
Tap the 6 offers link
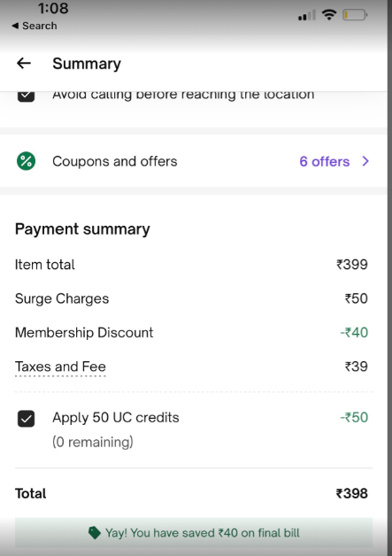[324, 162]
